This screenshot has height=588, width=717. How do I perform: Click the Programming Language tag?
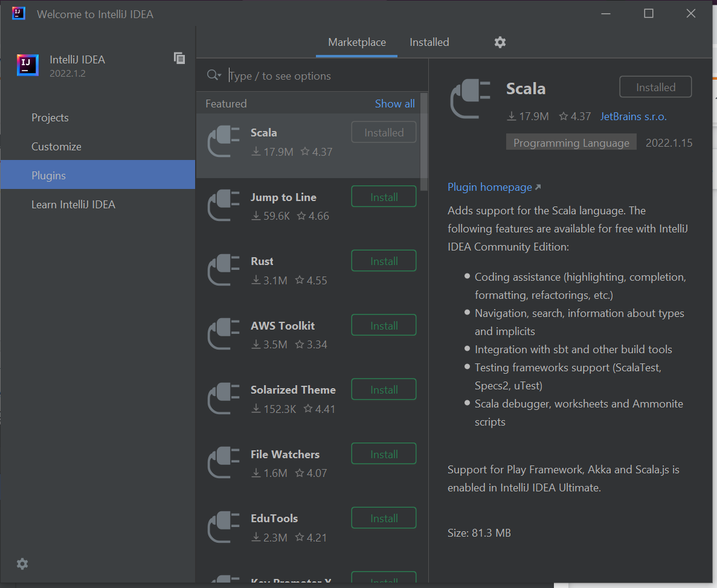click(x=571, y=142)
